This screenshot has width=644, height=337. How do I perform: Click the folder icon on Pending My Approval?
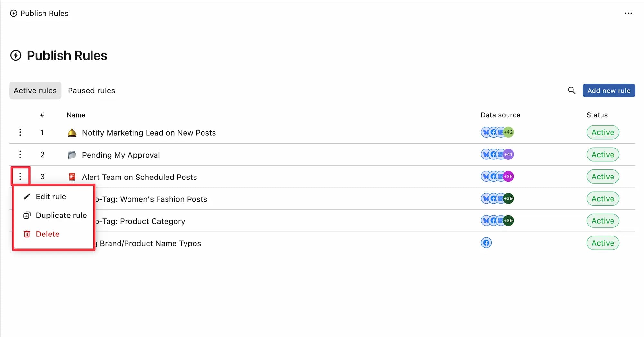(72, 155)
